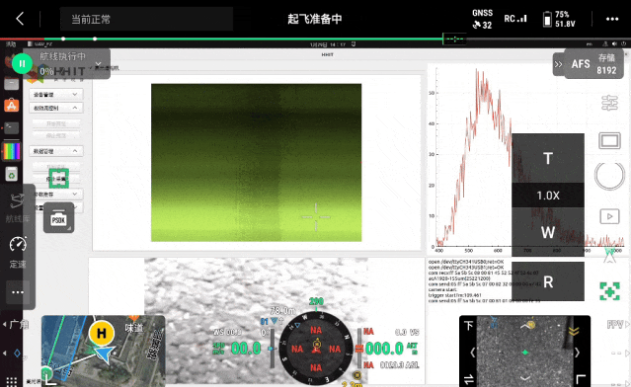
Task: Click the second white marker on route progress bar
Action: pyautogui.click(x=95, y=39)
